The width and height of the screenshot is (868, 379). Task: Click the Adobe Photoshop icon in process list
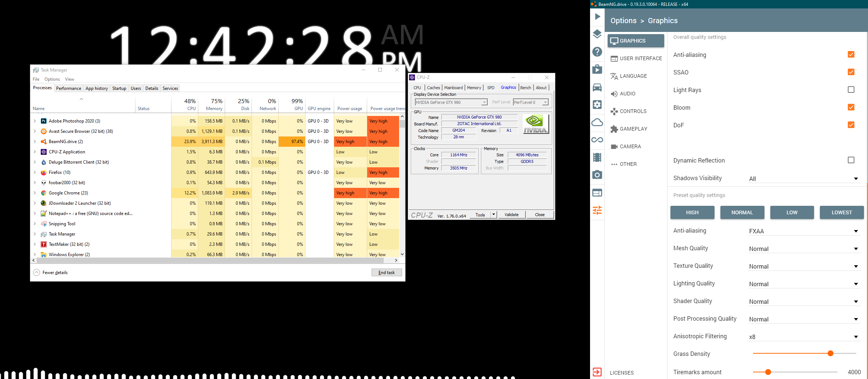point(44,121)
